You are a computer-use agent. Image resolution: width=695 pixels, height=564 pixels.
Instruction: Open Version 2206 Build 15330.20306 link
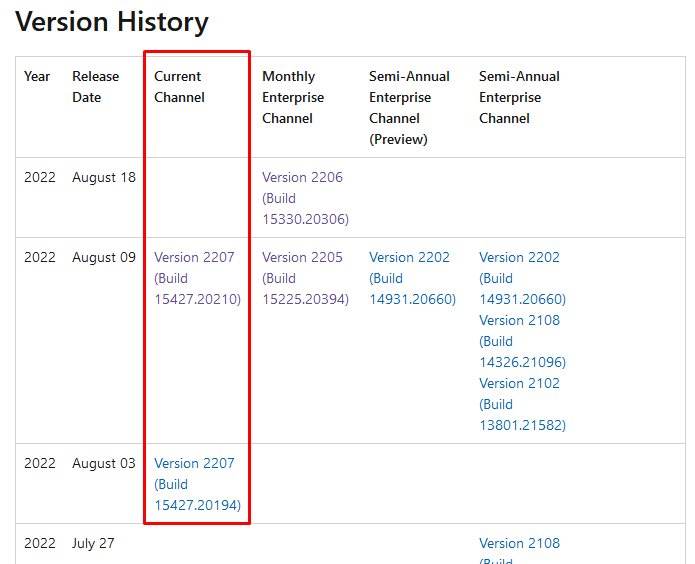pyautogui.click(x=305, y=198)
